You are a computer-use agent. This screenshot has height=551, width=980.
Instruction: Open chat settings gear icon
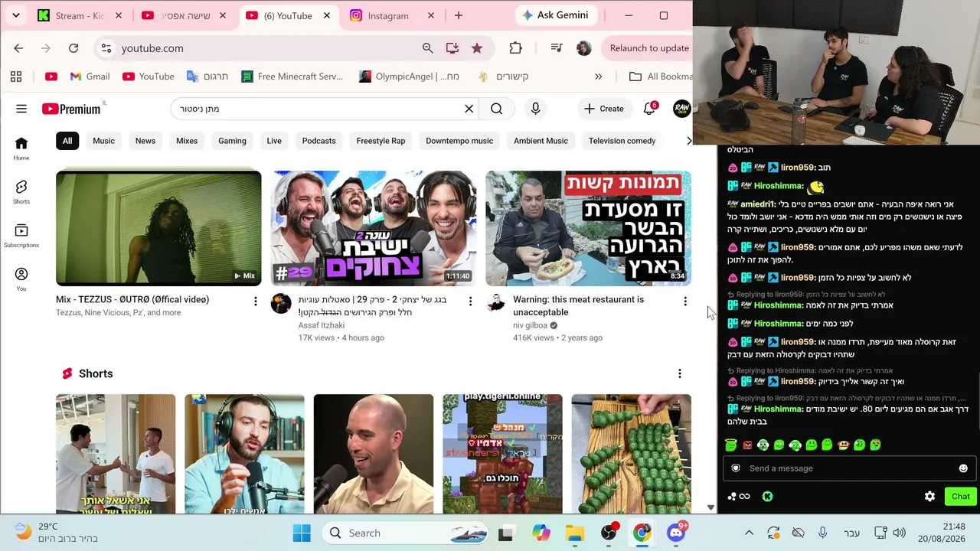click(929, 497)
